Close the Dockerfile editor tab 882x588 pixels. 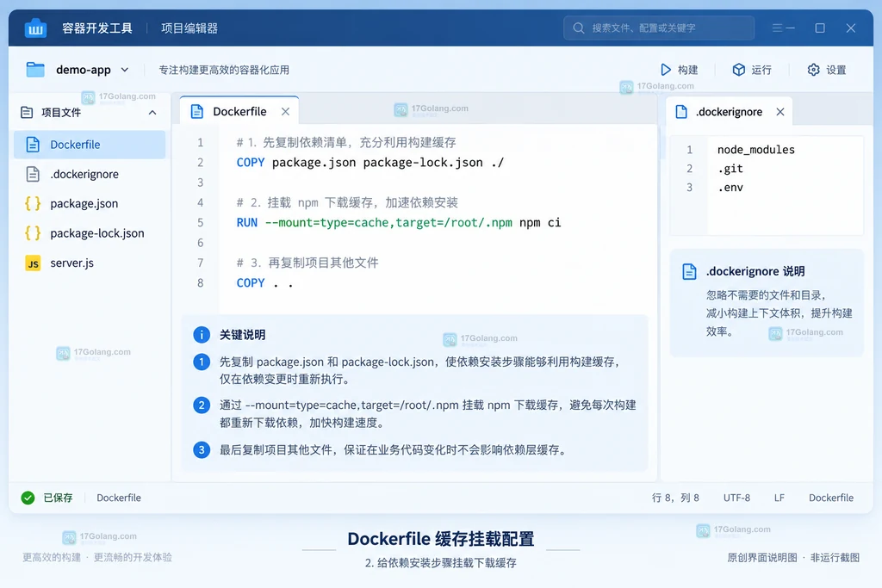tap(286, 111)
